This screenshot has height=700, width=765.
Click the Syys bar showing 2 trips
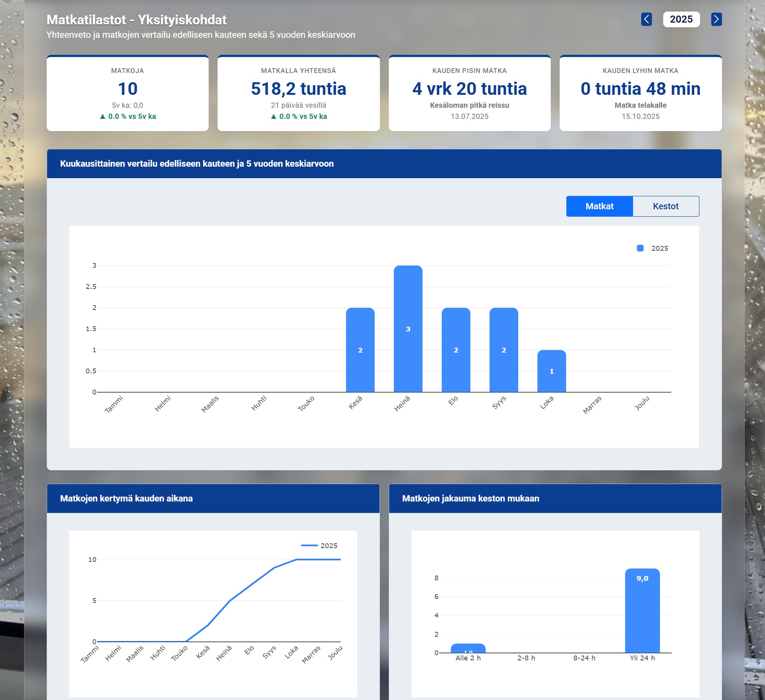tap(504, 350)
